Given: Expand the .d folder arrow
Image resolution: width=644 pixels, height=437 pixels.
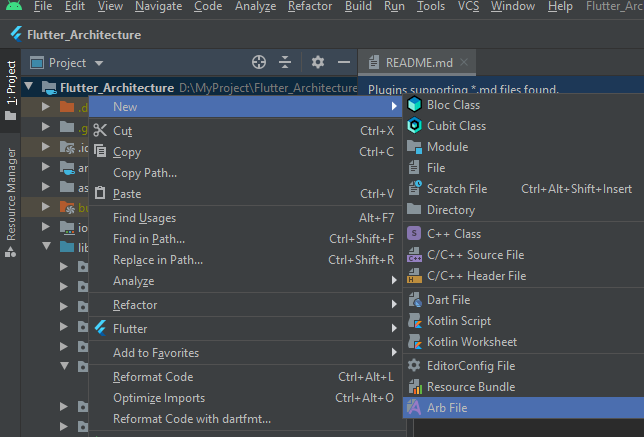Looking at the screenshot, I should (x=46, y=106).
